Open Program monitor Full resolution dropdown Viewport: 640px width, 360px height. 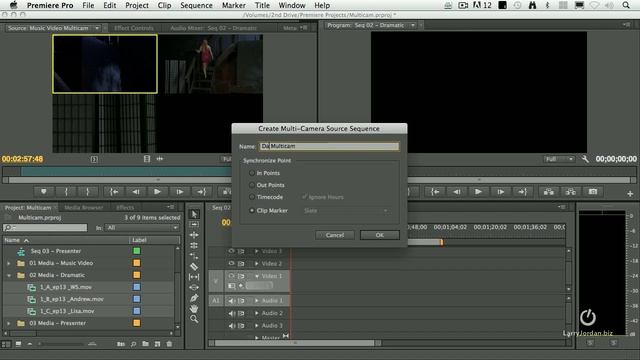[559, 159]
